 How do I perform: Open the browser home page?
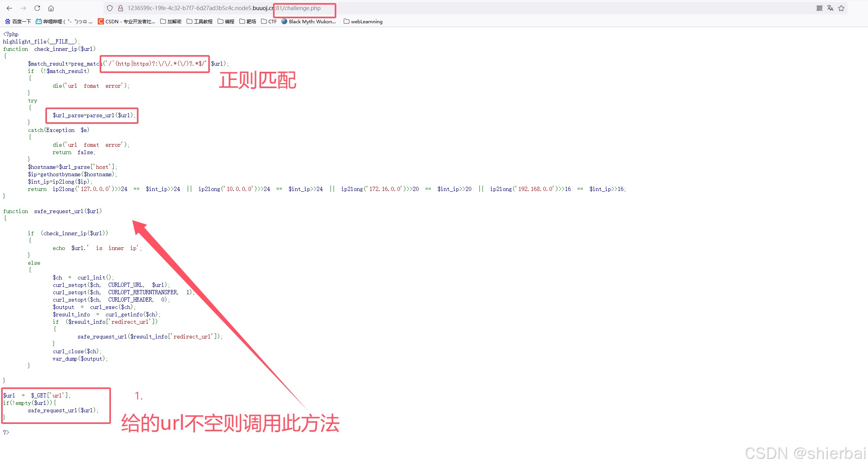51,8
